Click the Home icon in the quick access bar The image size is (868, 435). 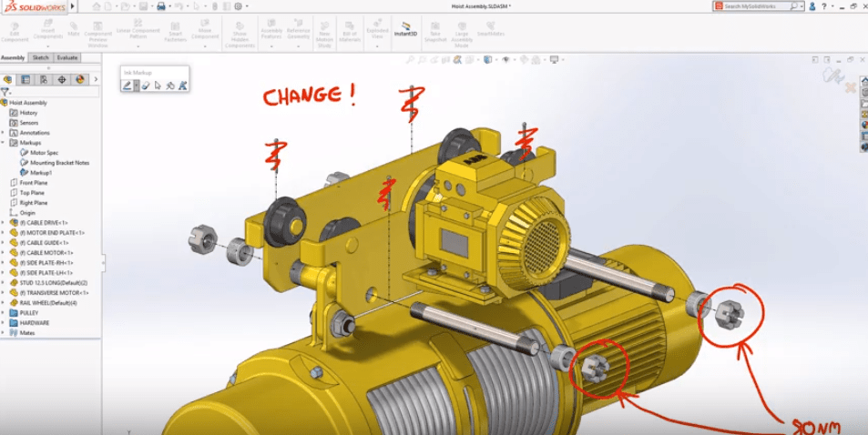coord(97,6)
